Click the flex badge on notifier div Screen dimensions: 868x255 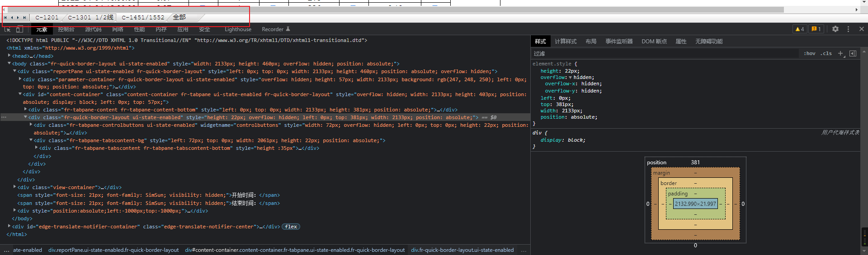click(x=291, y=227)
